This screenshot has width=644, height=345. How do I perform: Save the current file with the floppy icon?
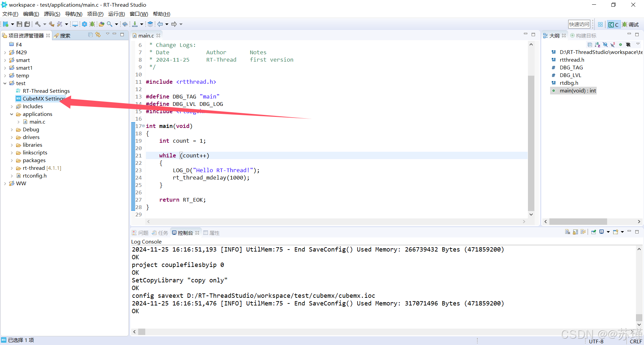pyautogui.click(x=19, y=24)
